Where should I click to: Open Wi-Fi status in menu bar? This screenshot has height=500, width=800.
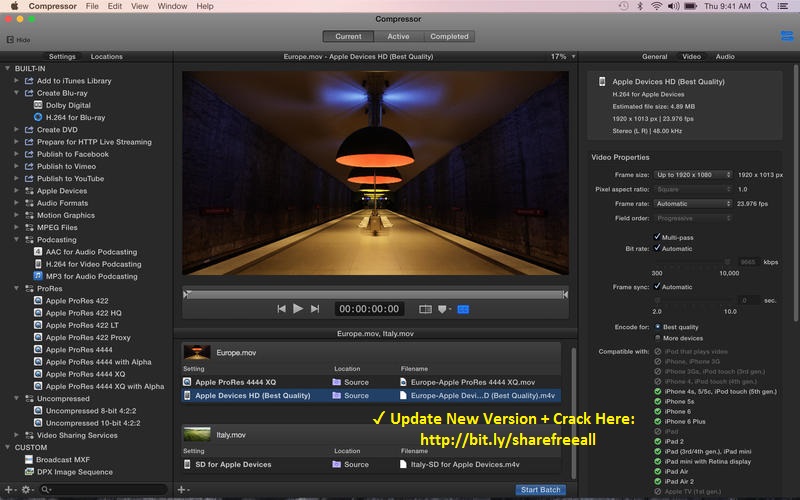point(657,6)
